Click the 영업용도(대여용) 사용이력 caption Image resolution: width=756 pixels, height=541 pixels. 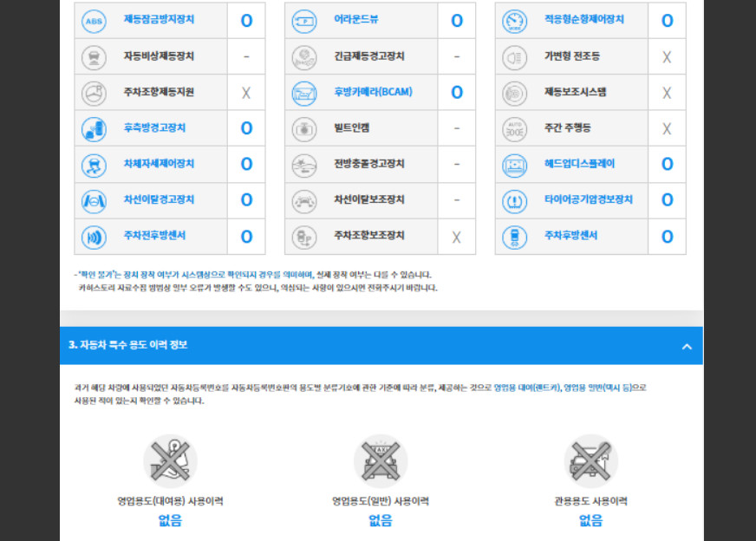(x=170, y=501)
